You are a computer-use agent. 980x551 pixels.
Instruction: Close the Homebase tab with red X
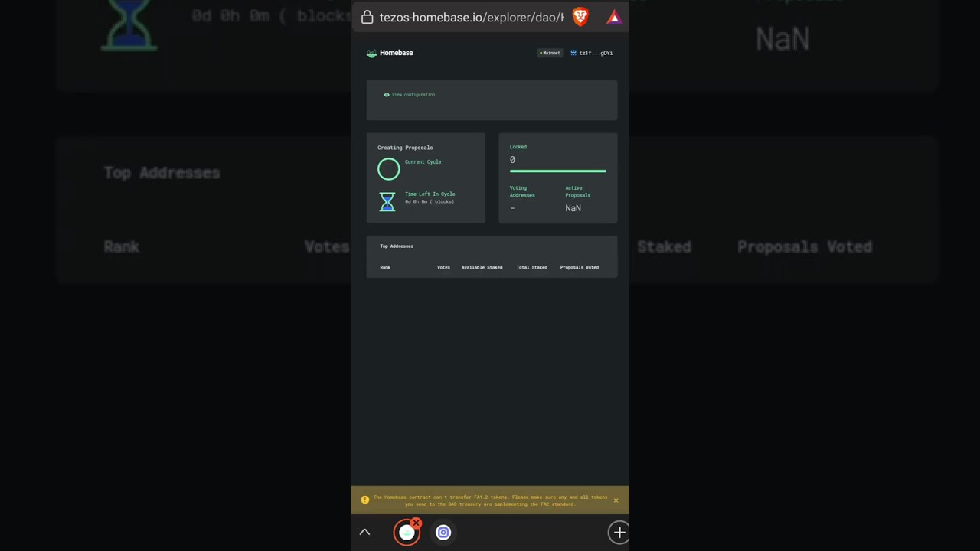416,523
